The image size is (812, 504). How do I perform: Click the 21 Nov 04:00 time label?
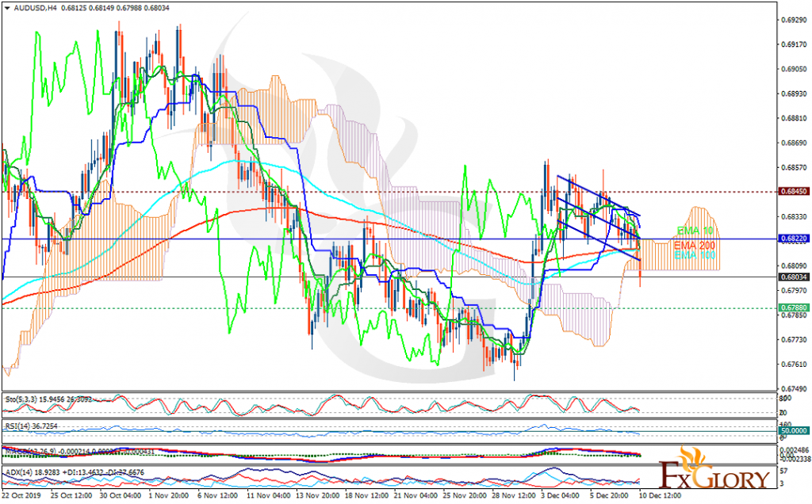416,495
